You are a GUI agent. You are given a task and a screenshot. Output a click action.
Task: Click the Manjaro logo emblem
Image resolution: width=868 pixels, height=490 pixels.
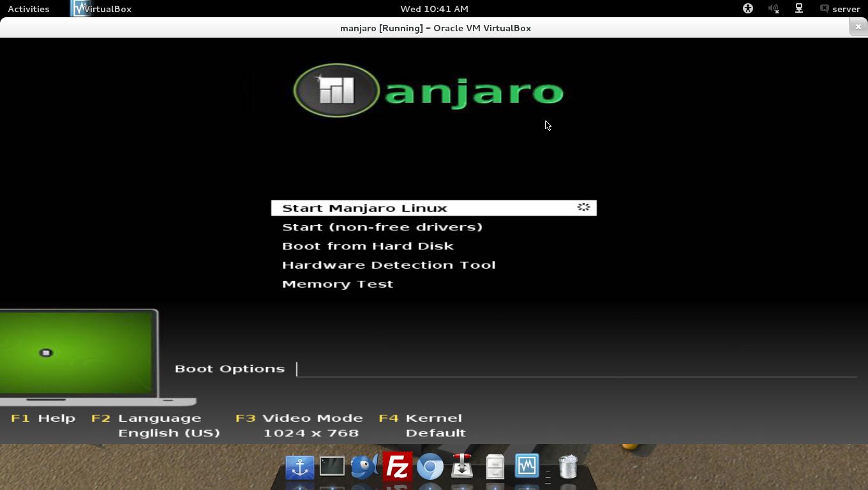(x=336, y=91)
